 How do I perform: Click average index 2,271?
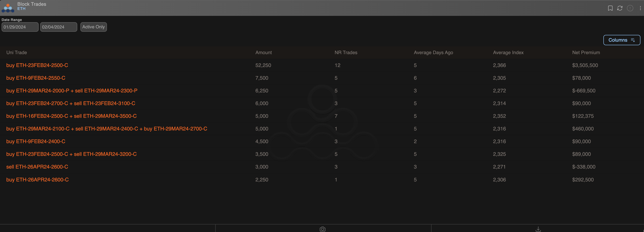[499, 167]
